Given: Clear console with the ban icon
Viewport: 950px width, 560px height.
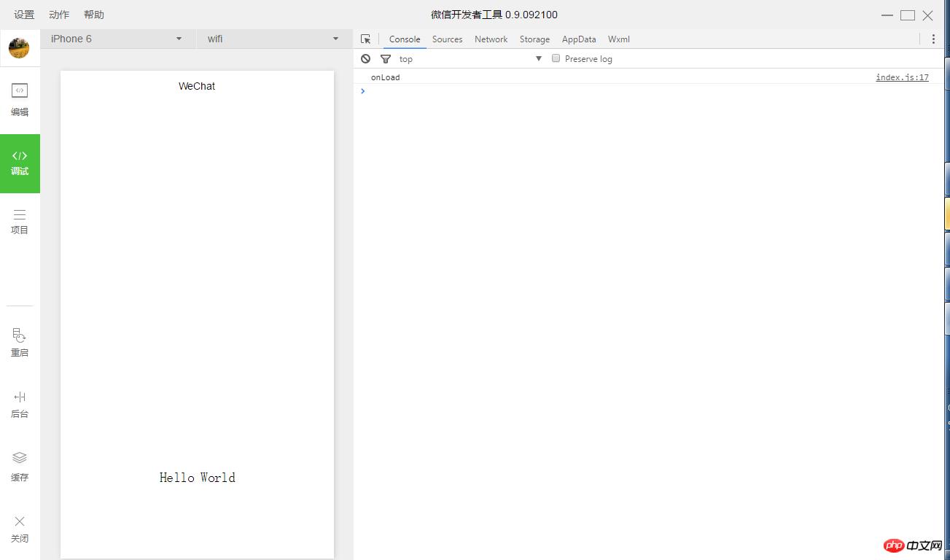Looking at the screenshot, I should pos(366,59).
